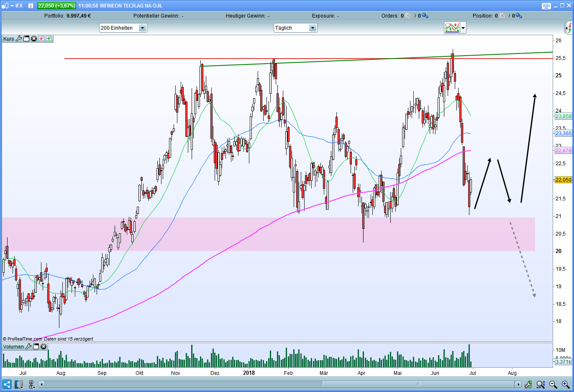Screen dimensions: 574x392
Task: Open the virtual keyboard icon
Action: coord(546,6)
